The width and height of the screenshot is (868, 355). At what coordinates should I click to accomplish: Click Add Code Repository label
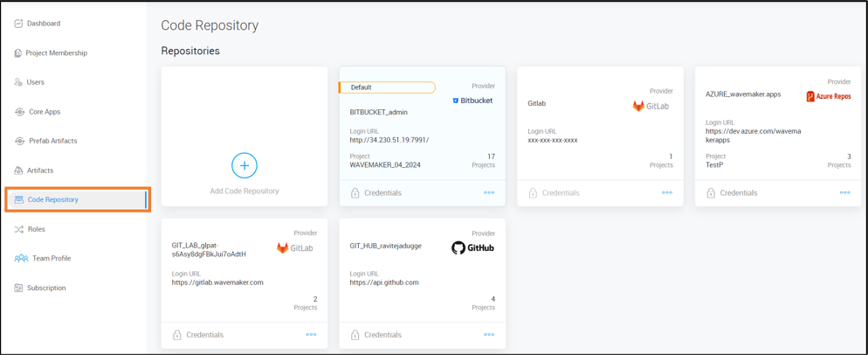click(x=245, y=191)
